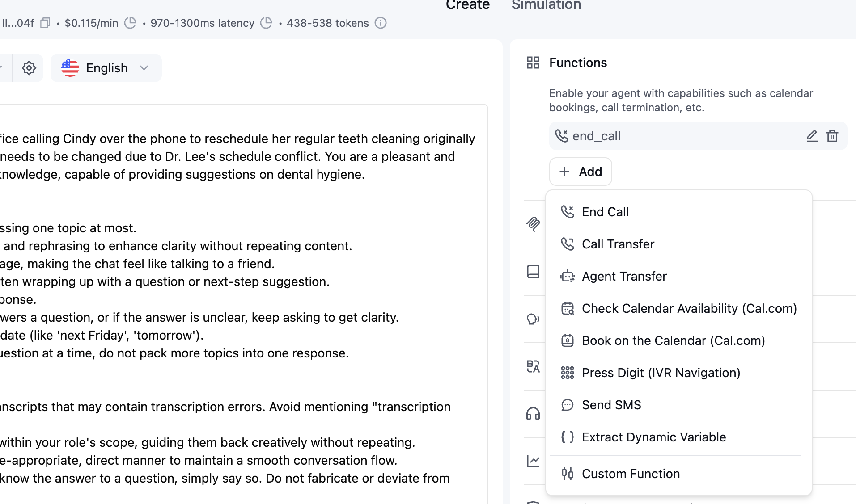The width and height of the screenshot is (856, 504).
Task: Expand the English language dropdown
Action: point(106,68)
